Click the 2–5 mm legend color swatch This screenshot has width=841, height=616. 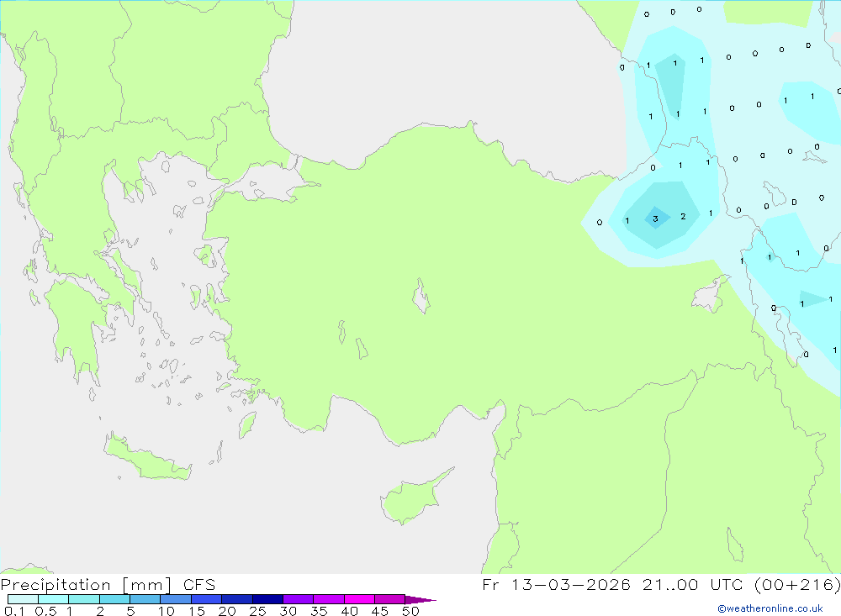point(114,599)
